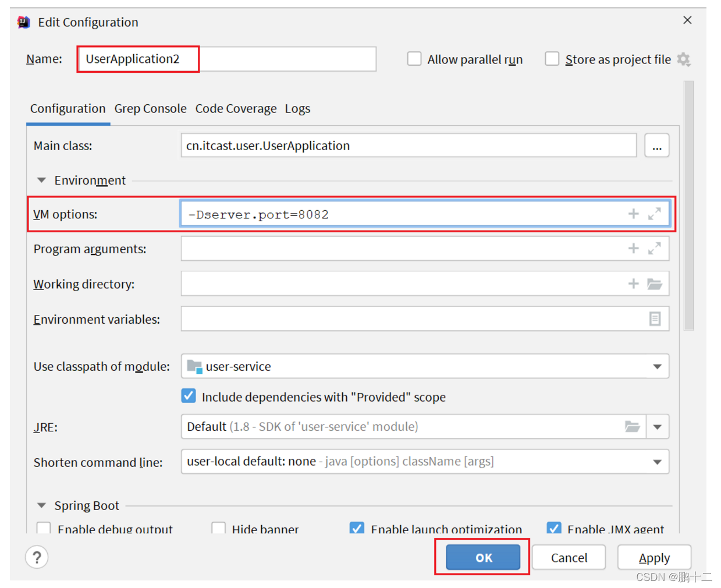Open the Code Coverage tab
Viewport: 721px width, 588px height.
point(236,109)
